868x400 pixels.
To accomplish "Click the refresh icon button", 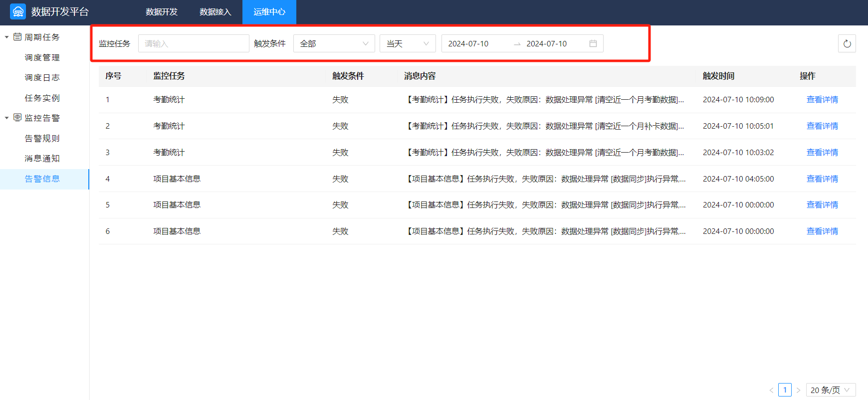I will click(847, 44).
